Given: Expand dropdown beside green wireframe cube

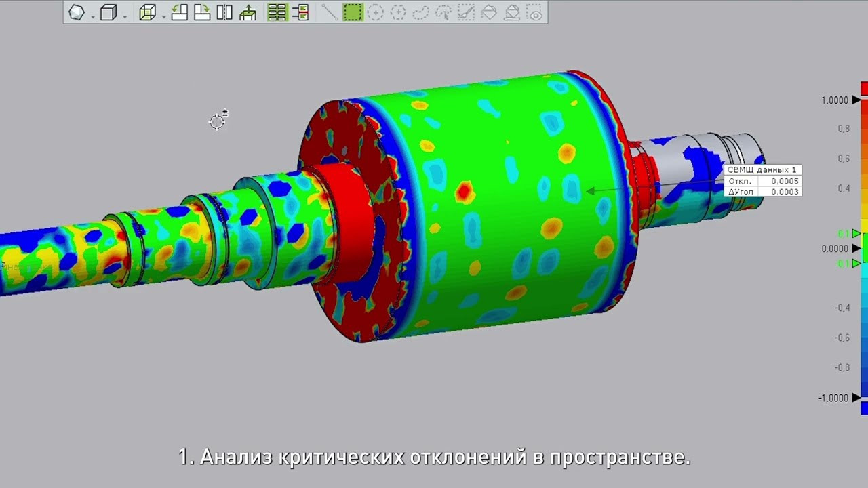Looking at the screenshot, I should pyautogui.click(x=163, y=16).
